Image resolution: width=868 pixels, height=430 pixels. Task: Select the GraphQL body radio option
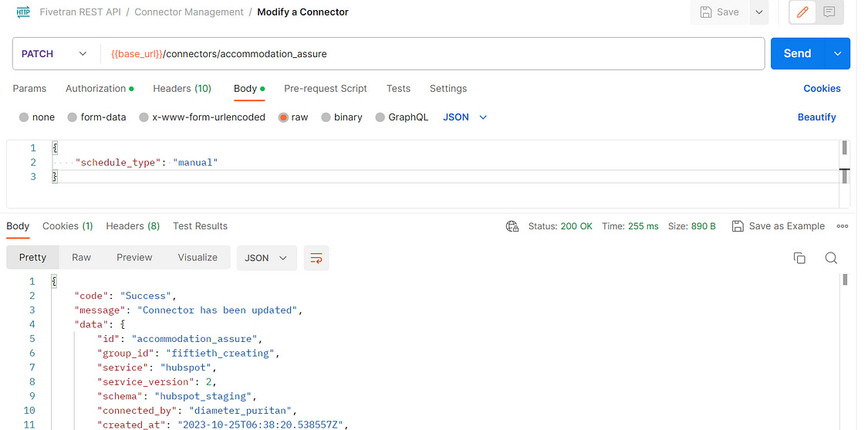click(x=380, y=117)
